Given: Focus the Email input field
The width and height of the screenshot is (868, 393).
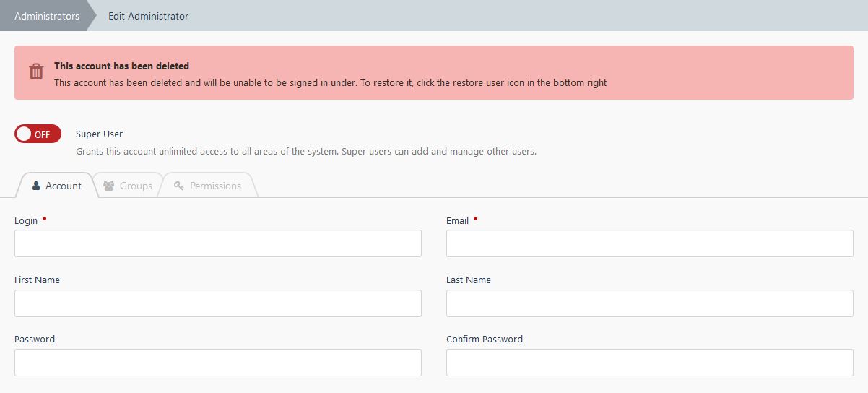Looking at the screenshot, I should [x=650, y=243].
